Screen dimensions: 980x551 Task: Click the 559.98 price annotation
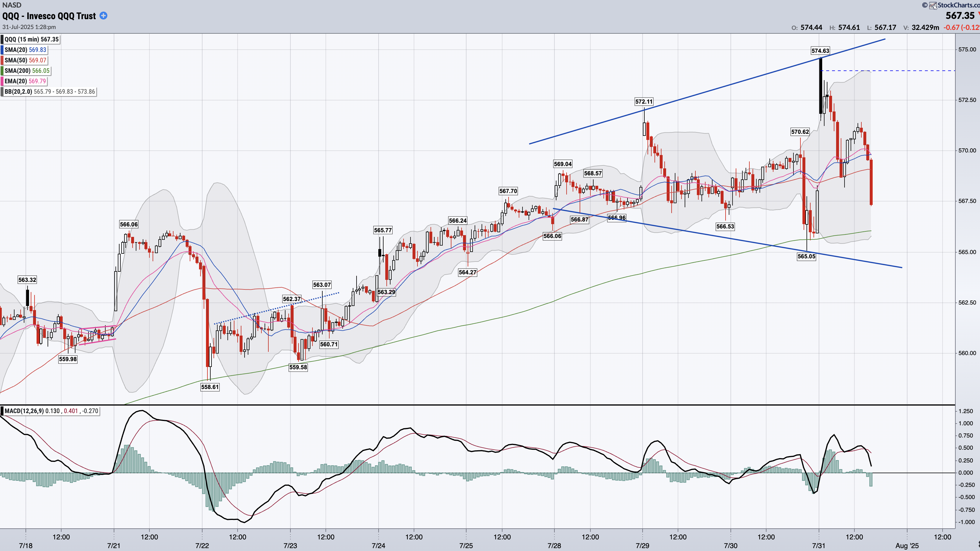click(x=68, y=359)
